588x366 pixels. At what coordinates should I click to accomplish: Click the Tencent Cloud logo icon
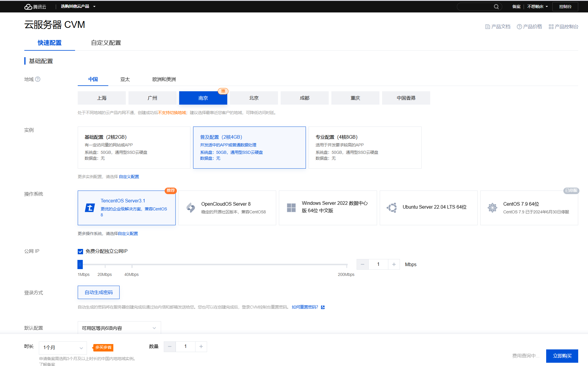(28, 7)
